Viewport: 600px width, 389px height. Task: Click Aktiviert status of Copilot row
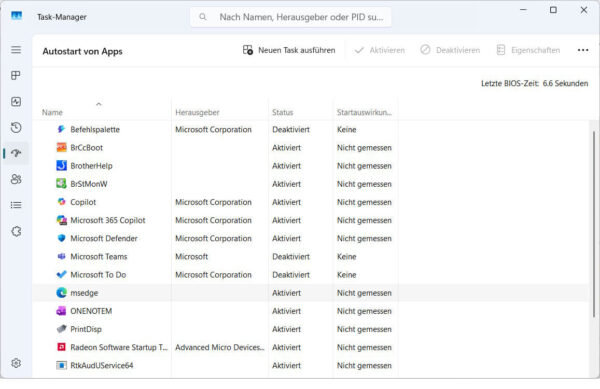[286, 202]
